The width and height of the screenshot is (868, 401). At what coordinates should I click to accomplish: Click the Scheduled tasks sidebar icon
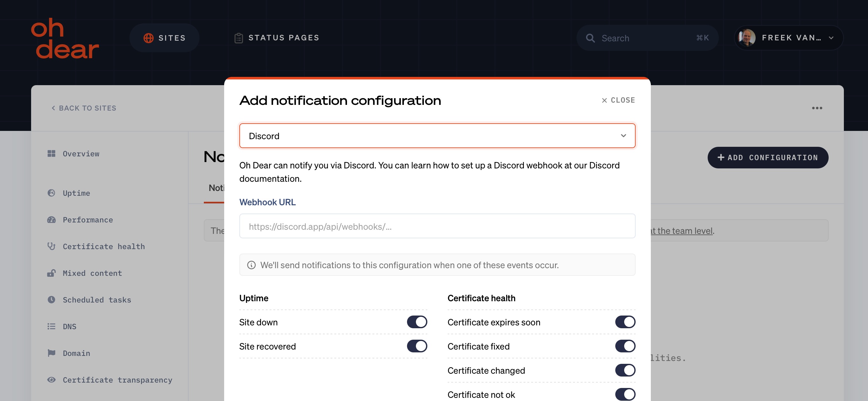click(51, 299)
